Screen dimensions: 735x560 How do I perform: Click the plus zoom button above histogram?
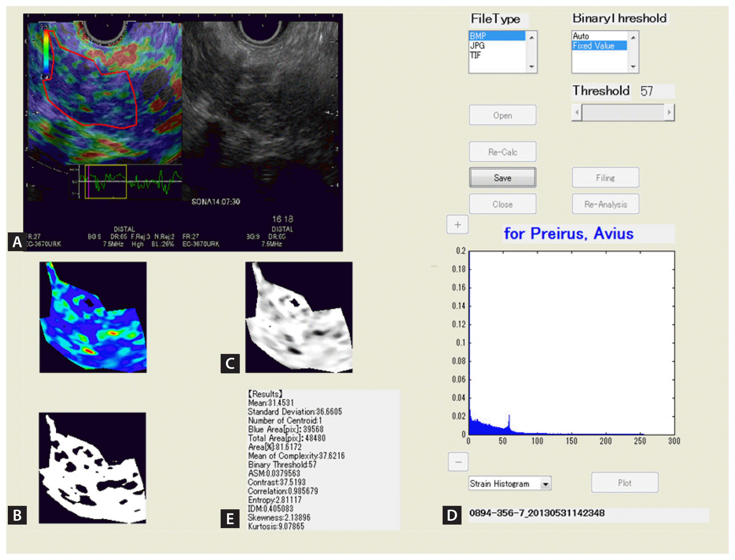(458, 225)
